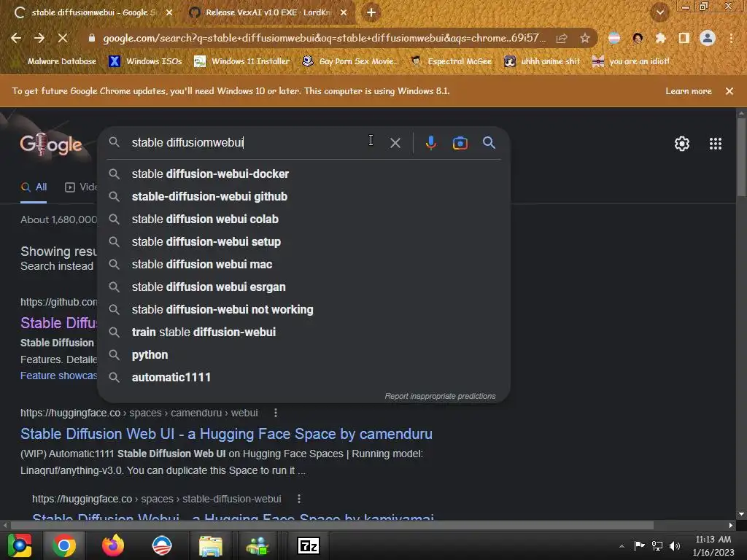
Task: Click the address bar URL
Action: [324, 38]
